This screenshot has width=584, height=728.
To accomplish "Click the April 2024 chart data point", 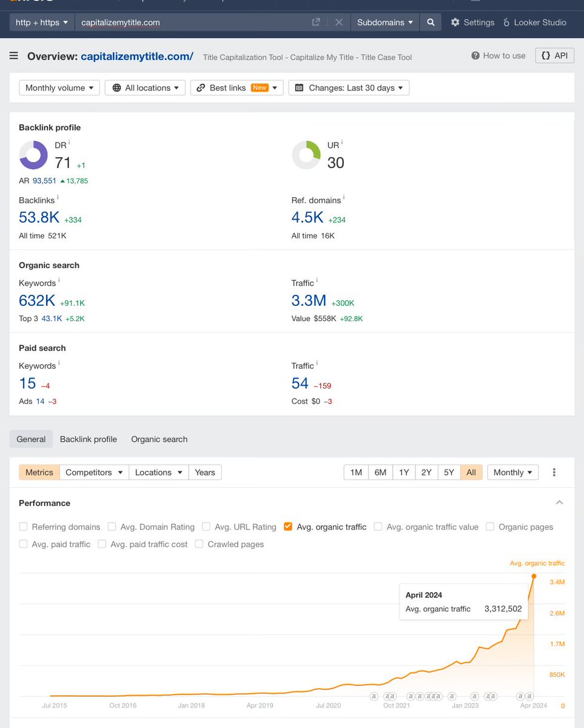I will pyautogui.click(x=534, y=576).
